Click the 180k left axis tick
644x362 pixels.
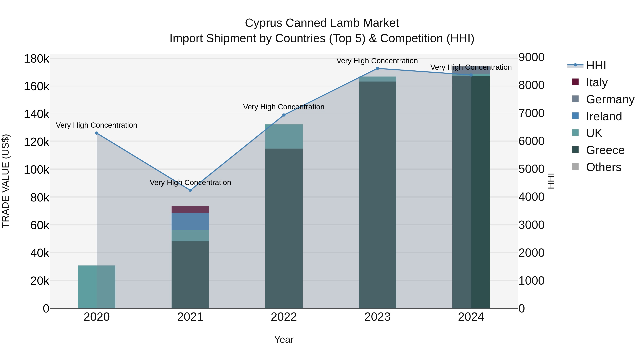click(36, 59)
